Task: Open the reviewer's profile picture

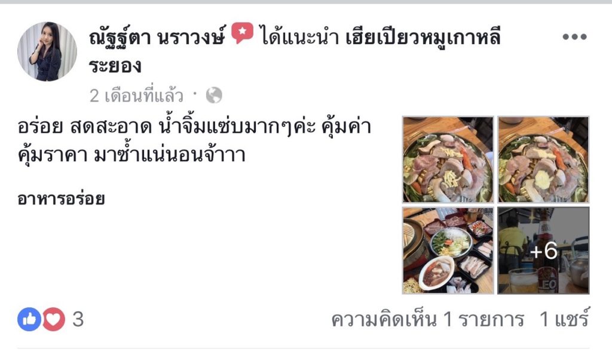Action: (47, 51)
